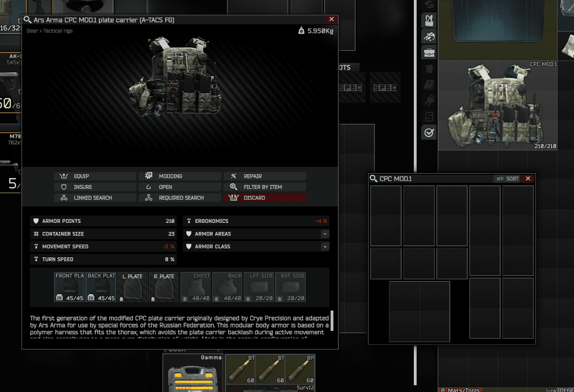This screenshot has height=392, width=574.
Task: Click the shield icon beside Armor Points
Action: click(36, 221)
